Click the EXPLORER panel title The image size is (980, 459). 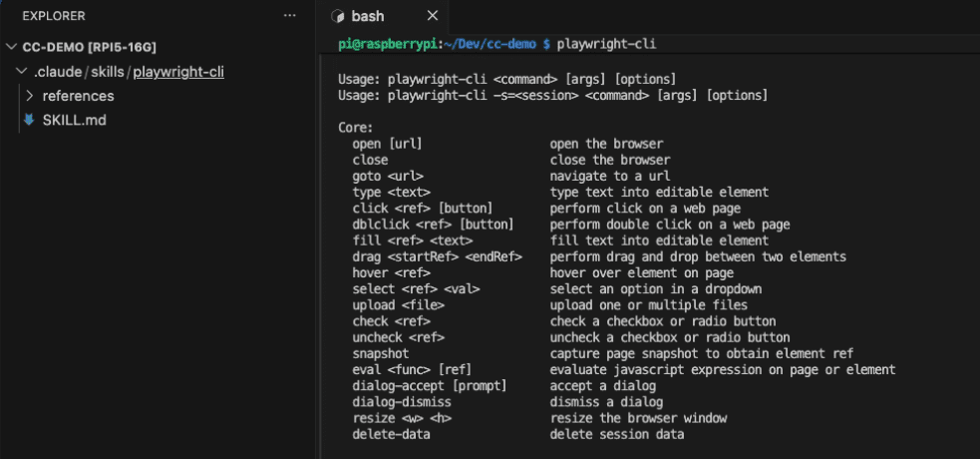pos(54,16)
